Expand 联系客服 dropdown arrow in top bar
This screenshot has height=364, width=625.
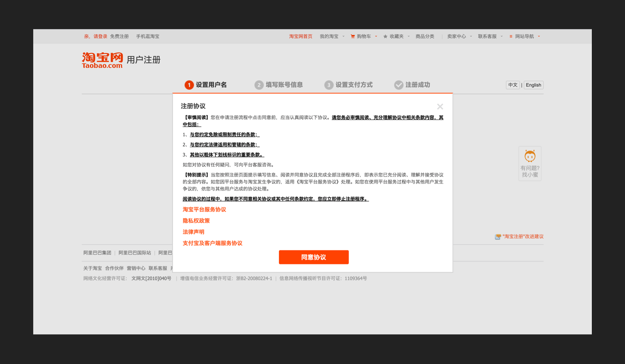coord(502,36)
